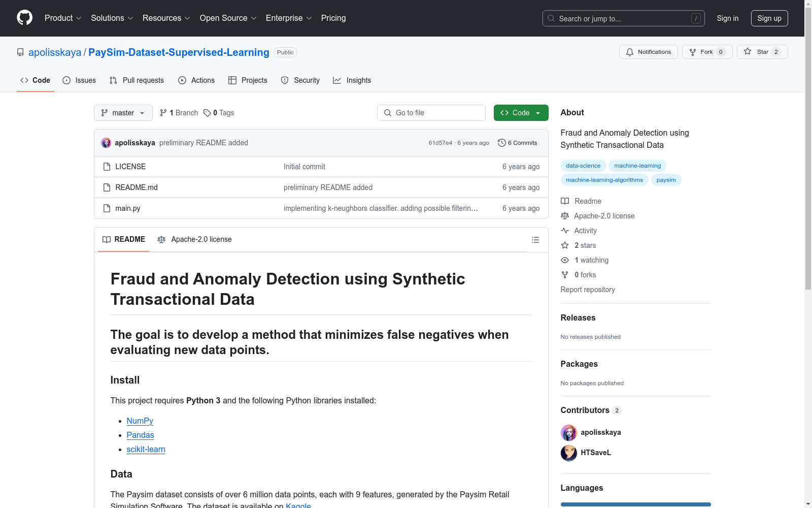Open PaySim-Dataset-Supervised-Learning repository link
812x508 pixels.
179,52
